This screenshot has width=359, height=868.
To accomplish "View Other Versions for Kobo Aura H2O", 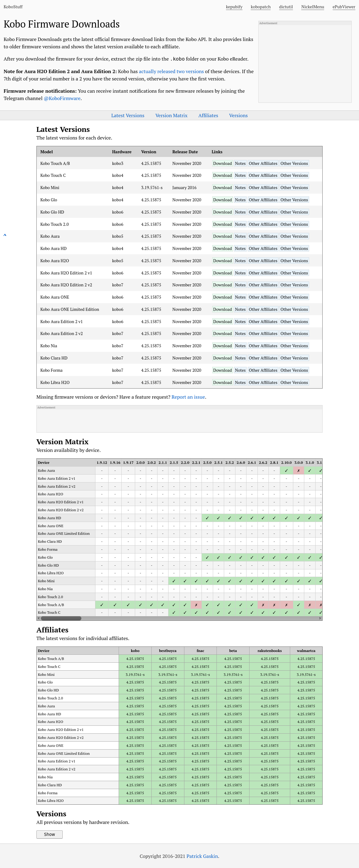I will 294,261.
